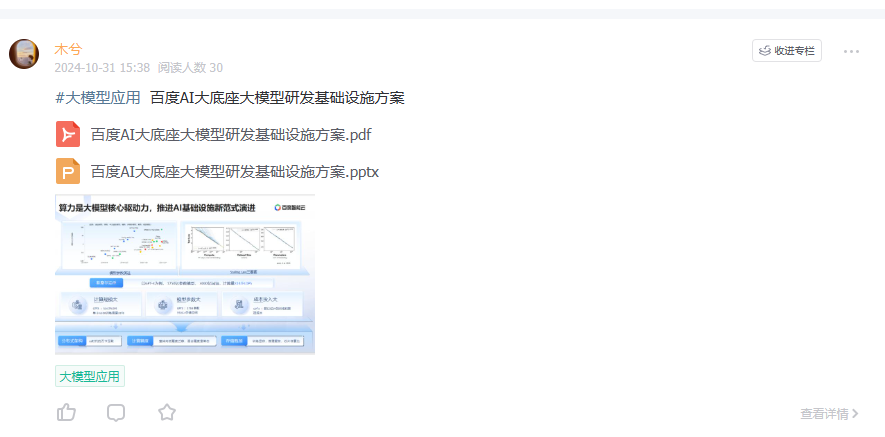
Task: Click the 收进专栏 button
Action: coord(787,51)
